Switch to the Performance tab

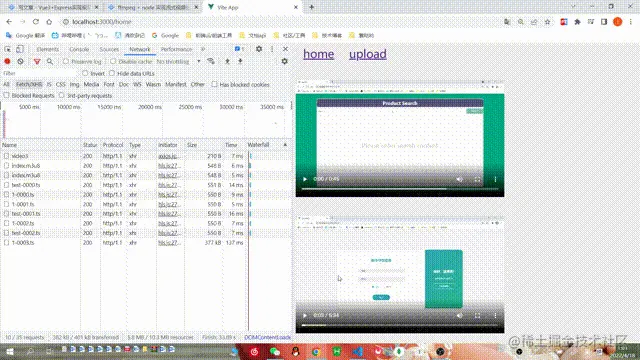click(176, 49)
